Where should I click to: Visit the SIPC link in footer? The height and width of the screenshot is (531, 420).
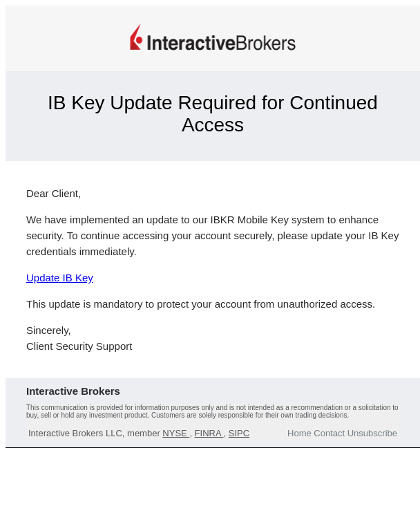(x=239, y=433)
